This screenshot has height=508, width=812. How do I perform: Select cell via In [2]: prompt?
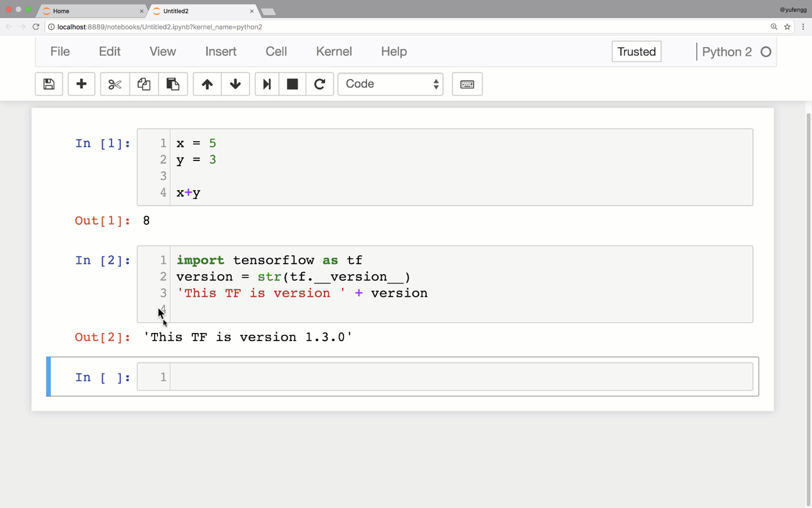coord(103,260)
